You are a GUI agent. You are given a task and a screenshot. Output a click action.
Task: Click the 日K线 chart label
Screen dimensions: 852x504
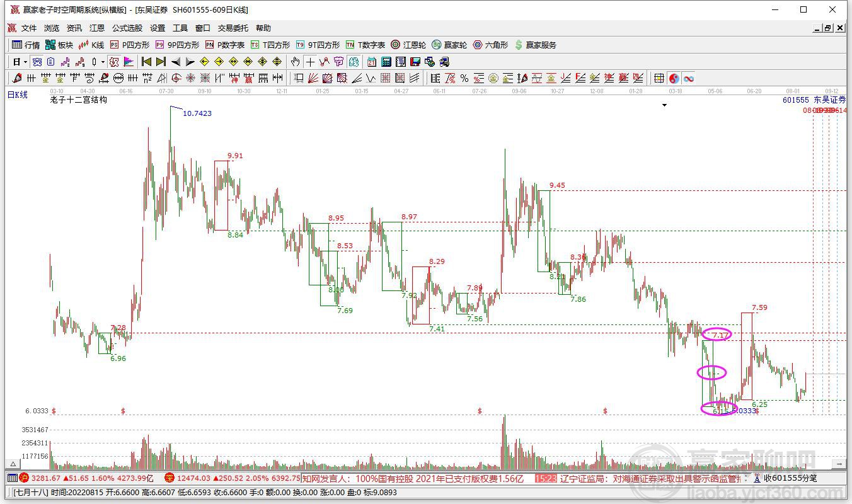(x=18, y=94)
